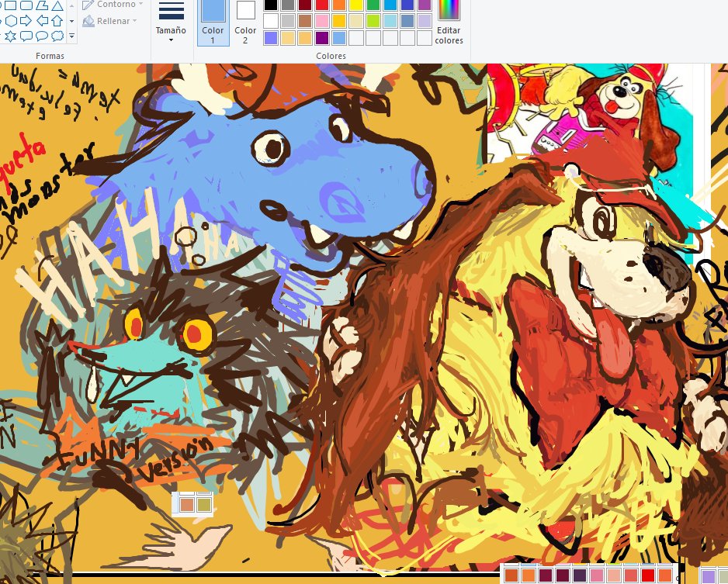Pick the blue-gray swatch

[407, 21]
